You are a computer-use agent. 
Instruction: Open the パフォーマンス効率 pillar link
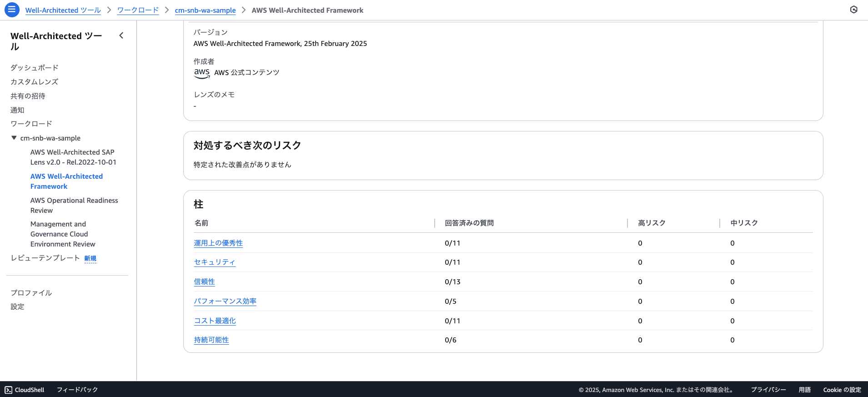(x=225, y=302)
